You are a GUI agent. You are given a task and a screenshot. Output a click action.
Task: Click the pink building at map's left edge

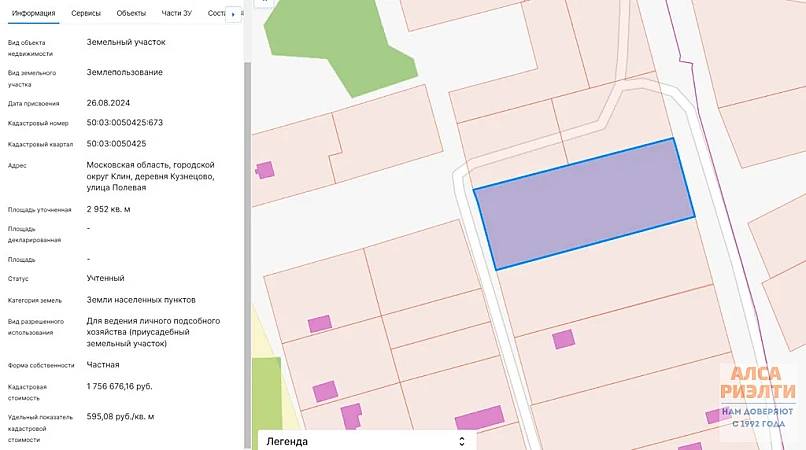point(265,170)
